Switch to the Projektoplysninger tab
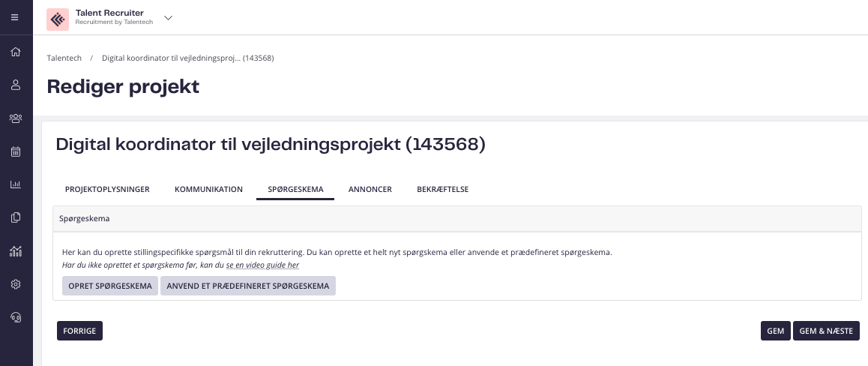Image resolution: width=868 pixels, height=366 pixels. [107, 189]
